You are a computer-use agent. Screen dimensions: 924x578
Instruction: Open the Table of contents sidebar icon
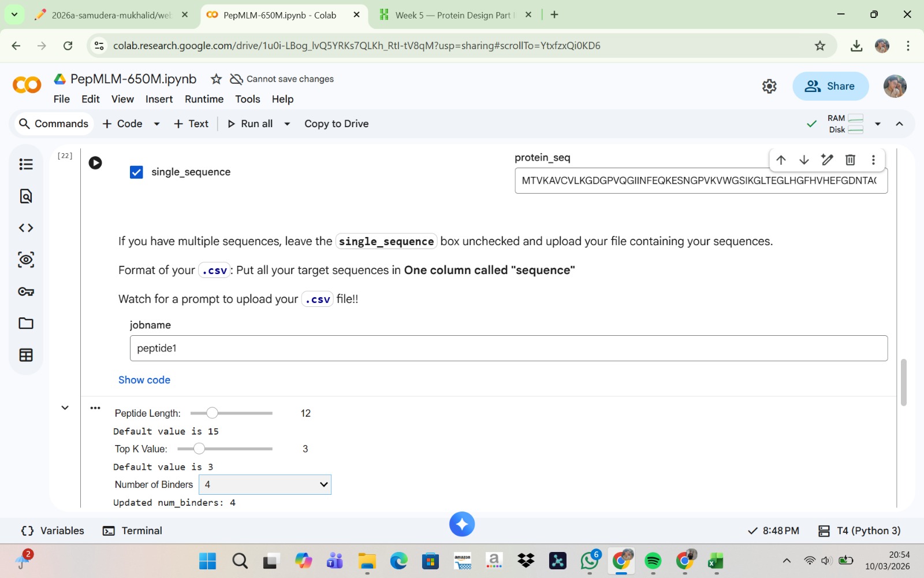tap(26, 164)
